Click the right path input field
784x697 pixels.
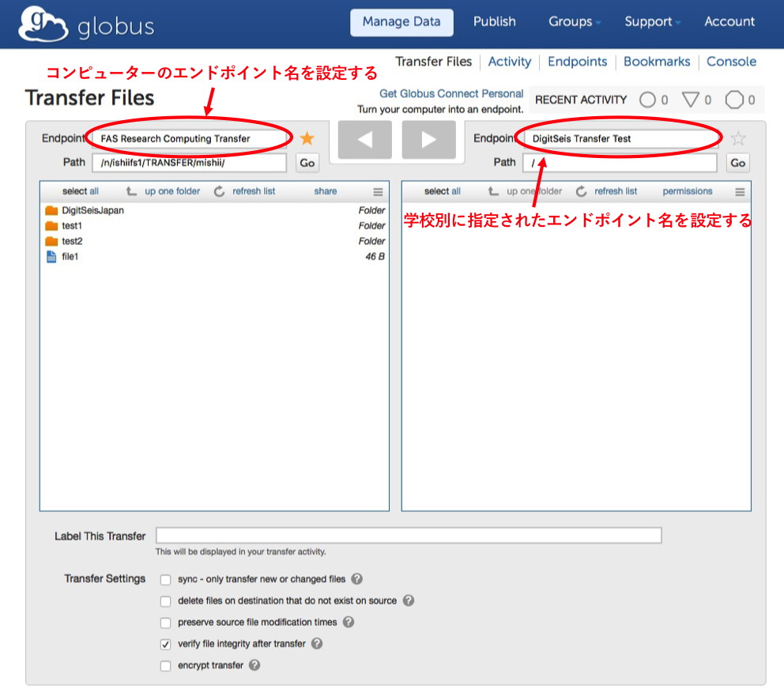tap(620, 163)
